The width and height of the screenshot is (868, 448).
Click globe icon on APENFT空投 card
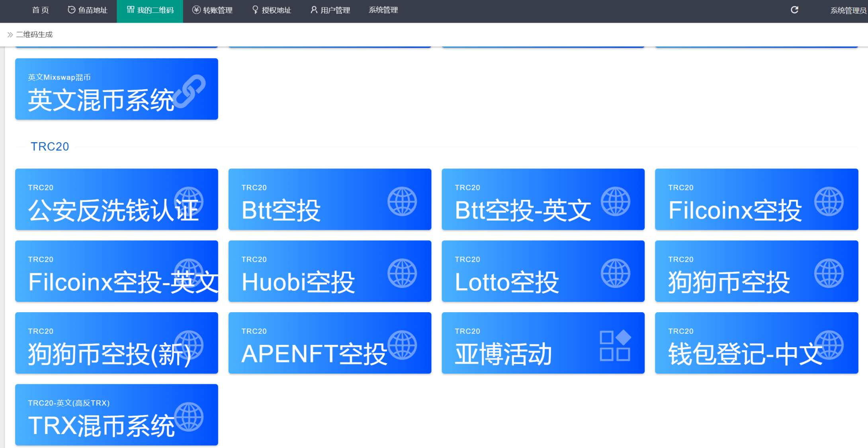point(402,345)
